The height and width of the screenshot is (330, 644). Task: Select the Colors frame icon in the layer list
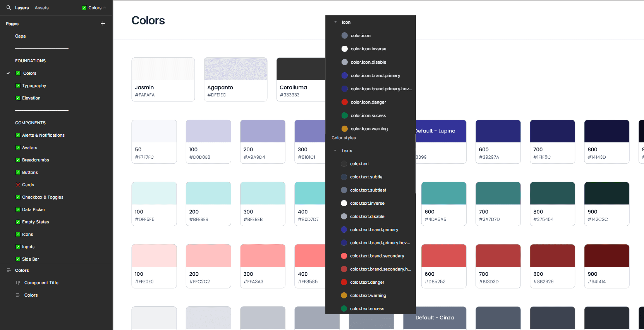(x=9, y=270)
